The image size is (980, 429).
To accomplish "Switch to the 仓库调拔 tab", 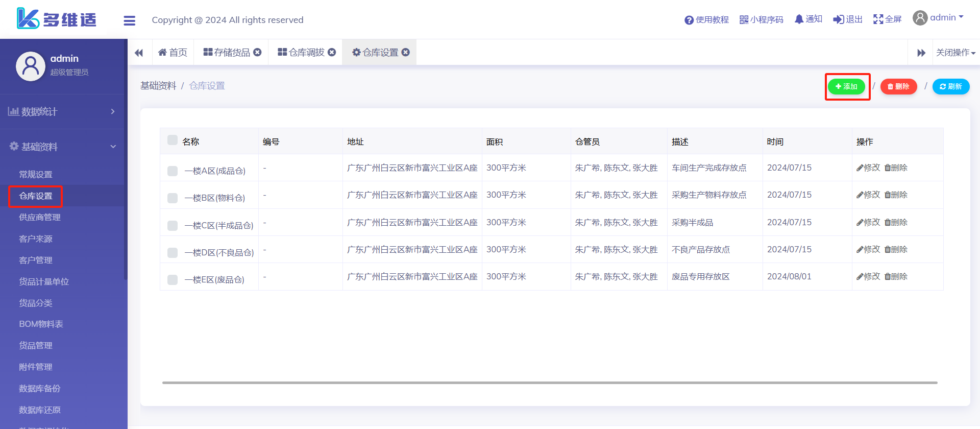I will pyautogui.click(x=301, y=53).
